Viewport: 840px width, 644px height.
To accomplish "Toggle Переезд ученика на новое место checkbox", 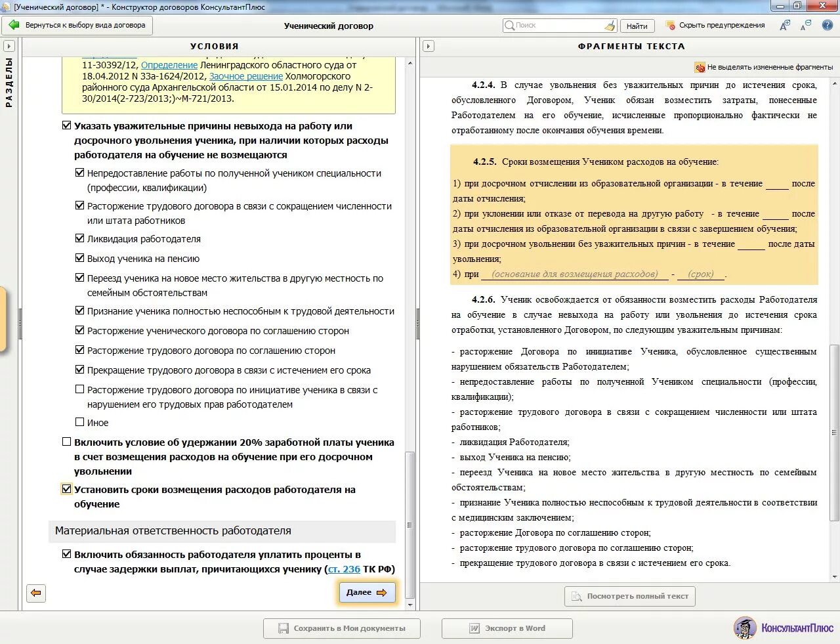I will tap(79, 278).
